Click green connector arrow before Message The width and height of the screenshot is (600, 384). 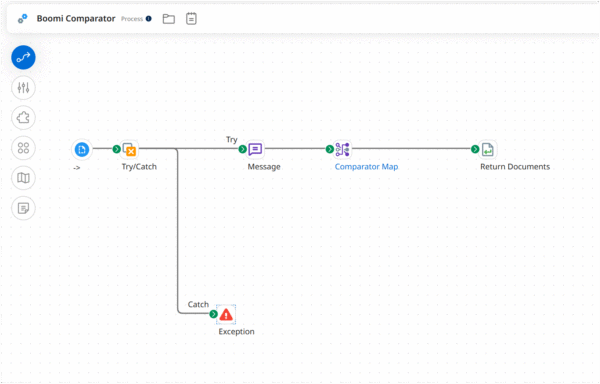tap(242, 149)
